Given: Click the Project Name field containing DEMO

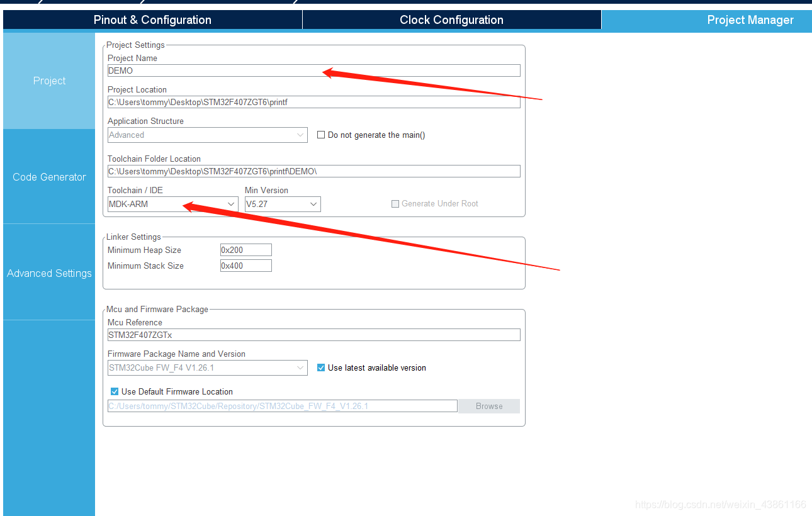Looking at the screenshot, I should [x=313, y=70].
